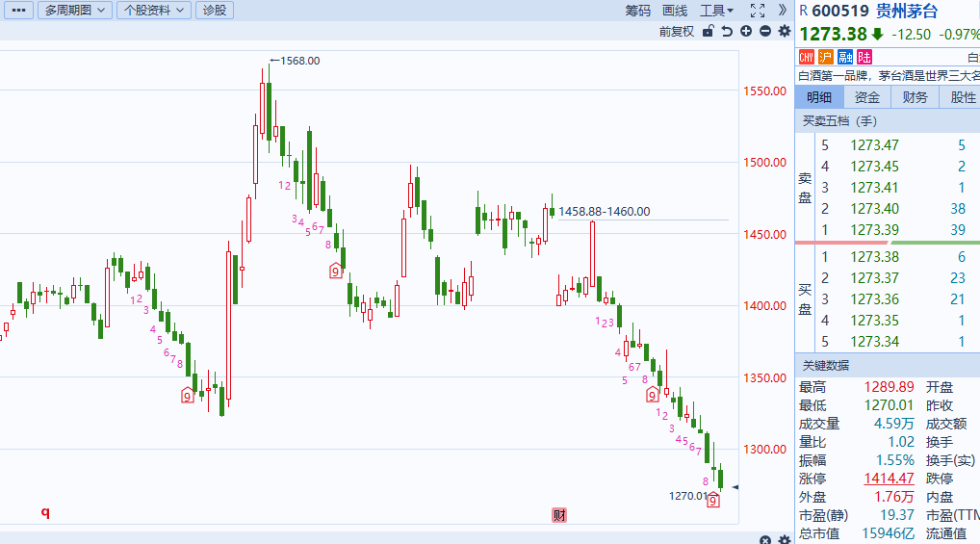Screen dimensions: 980x544
Task: Zoom out with the minus icon
Action: pos(765,31)
